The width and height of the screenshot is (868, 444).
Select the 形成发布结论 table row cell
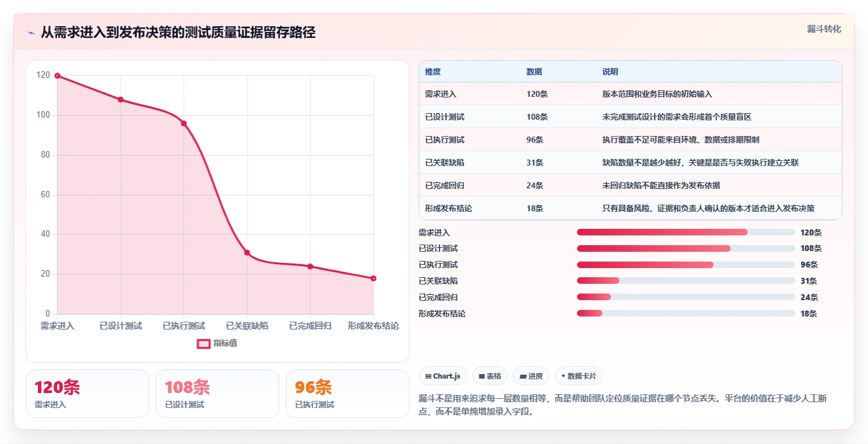(449, 209)
